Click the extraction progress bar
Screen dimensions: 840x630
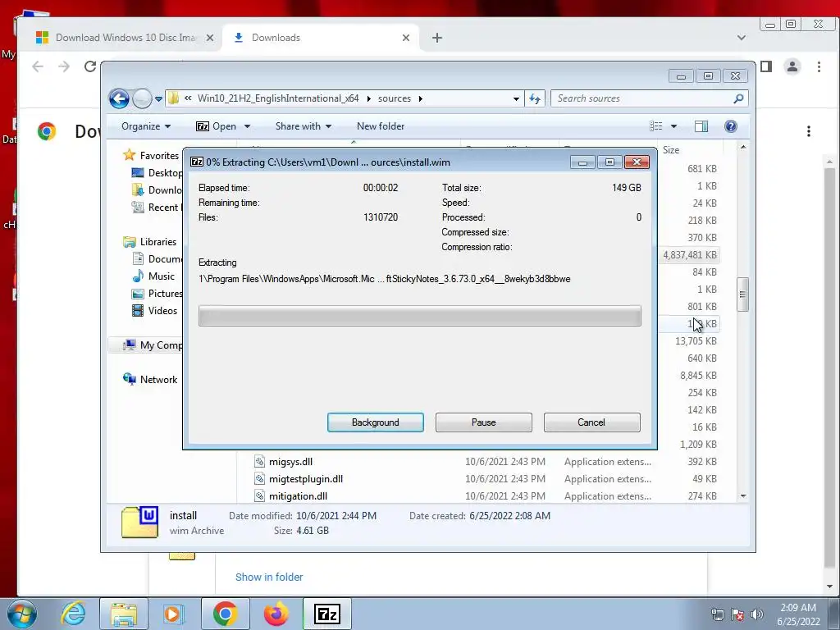click(419, 316)
